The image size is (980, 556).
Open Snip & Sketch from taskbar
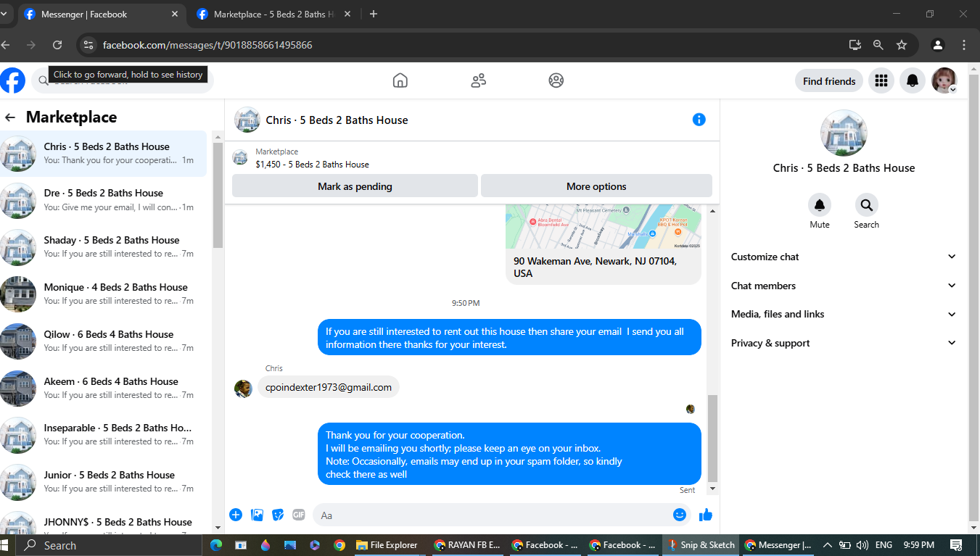pos(701,545)
